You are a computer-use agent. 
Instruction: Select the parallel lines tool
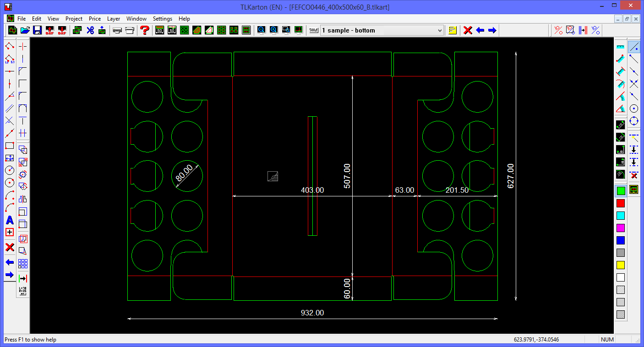pyautogui.click(x=10, y=108)
